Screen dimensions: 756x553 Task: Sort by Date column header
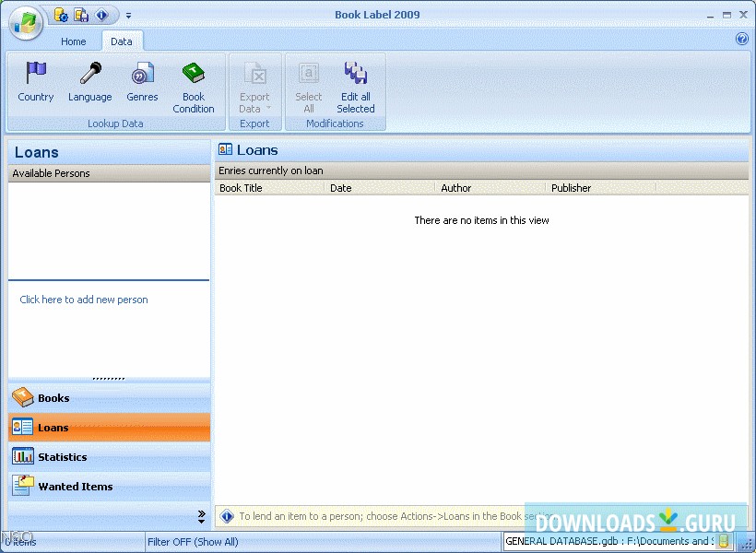(381, 188)
